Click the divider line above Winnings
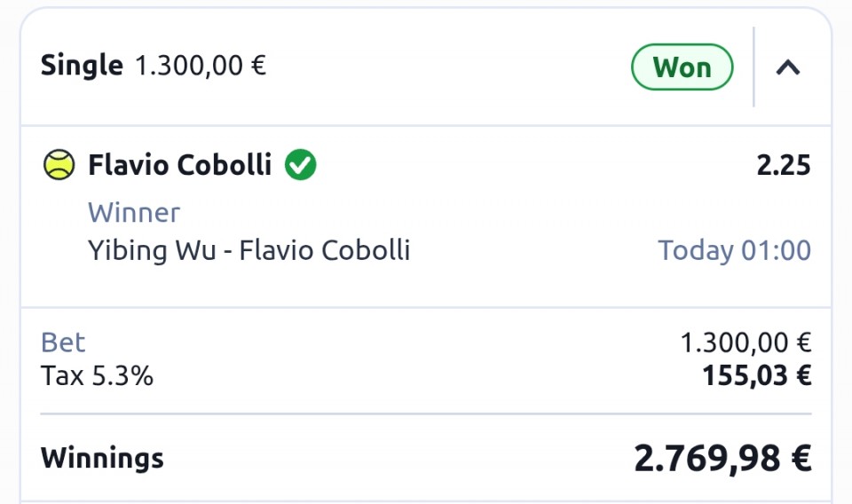852x504 pixels. 426,413
